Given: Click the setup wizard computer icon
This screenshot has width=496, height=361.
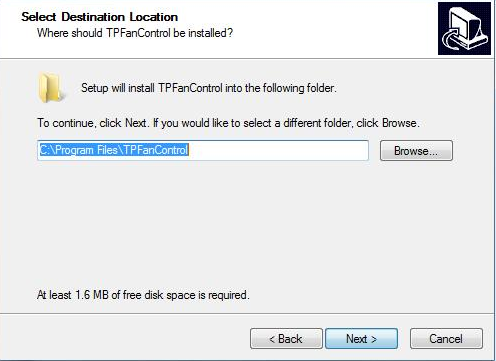Looking at the screenshot, I should coord(464,28).
